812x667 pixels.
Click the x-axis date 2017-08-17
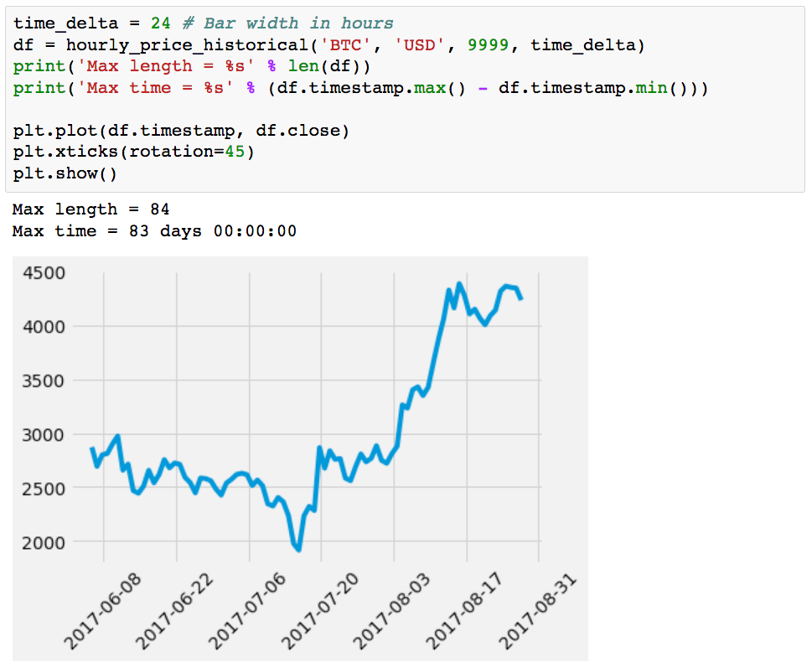pos(464,612)
